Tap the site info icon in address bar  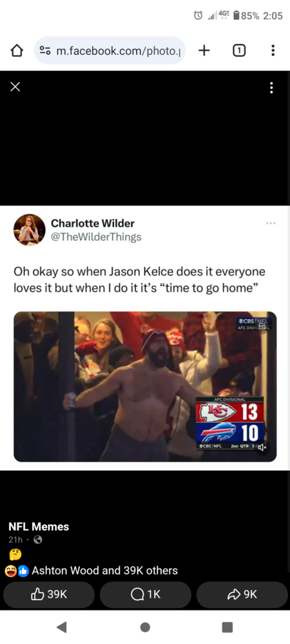[x=44, y=50]
